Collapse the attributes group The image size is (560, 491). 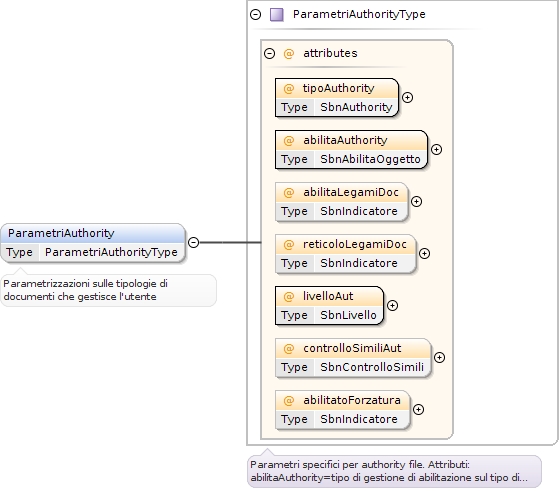(270, 54)
